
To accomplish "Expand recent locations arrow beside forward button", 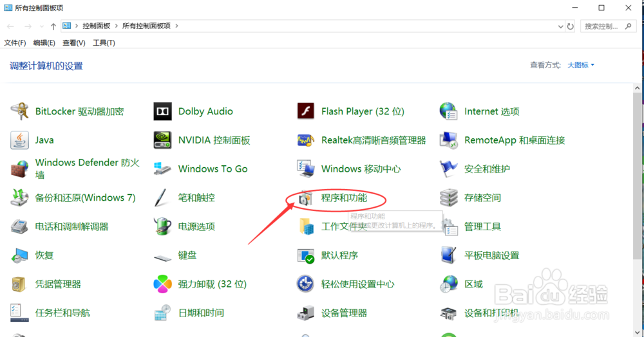I will (41, 26).
